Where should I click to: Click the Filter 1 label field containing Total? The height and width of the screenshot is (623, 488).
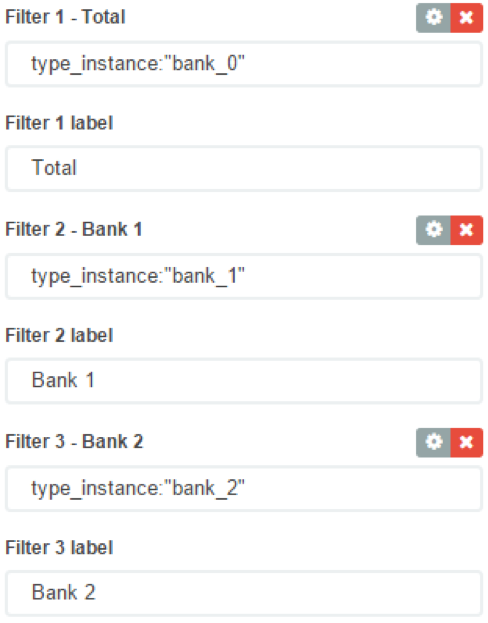tap(244, 168)
